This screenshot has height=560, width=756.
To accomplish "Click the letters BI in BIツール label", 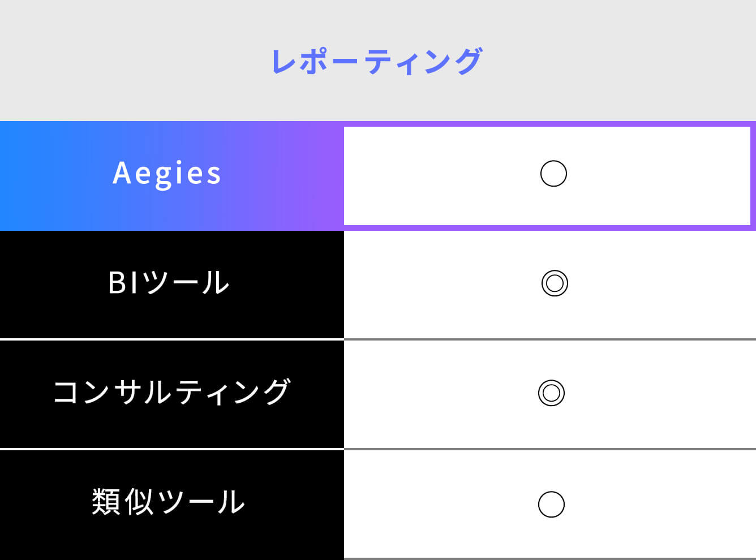I will click(122, 283).
